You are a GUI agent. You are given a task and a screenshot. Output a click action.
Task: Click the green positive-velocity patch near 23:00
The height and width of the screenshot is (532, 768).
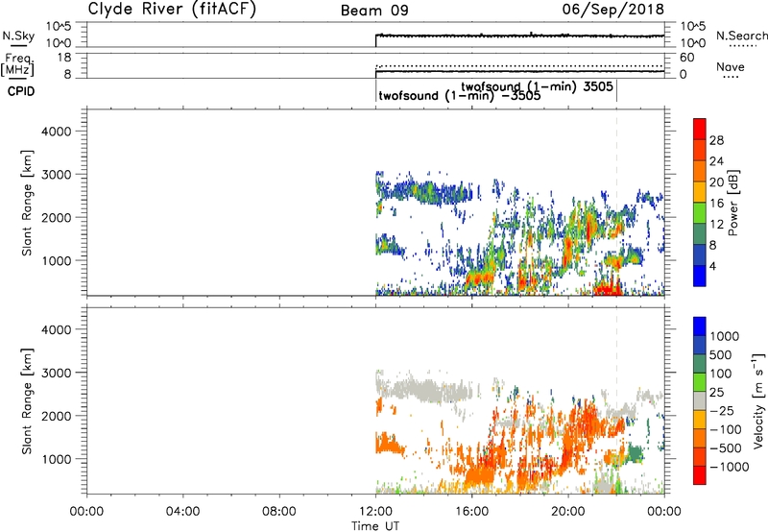636,453
